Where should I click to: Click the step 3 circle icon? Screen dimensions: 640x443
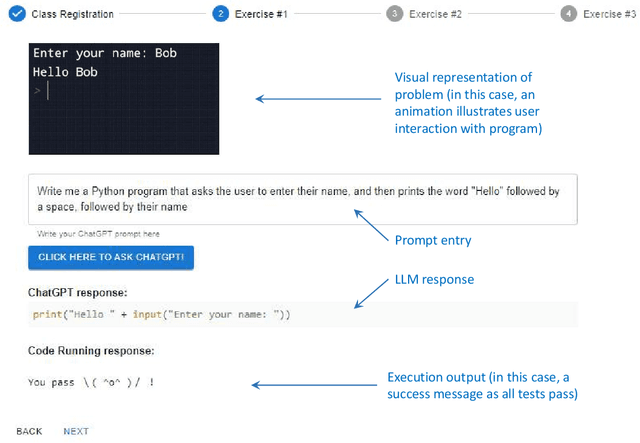click(395, 14)
